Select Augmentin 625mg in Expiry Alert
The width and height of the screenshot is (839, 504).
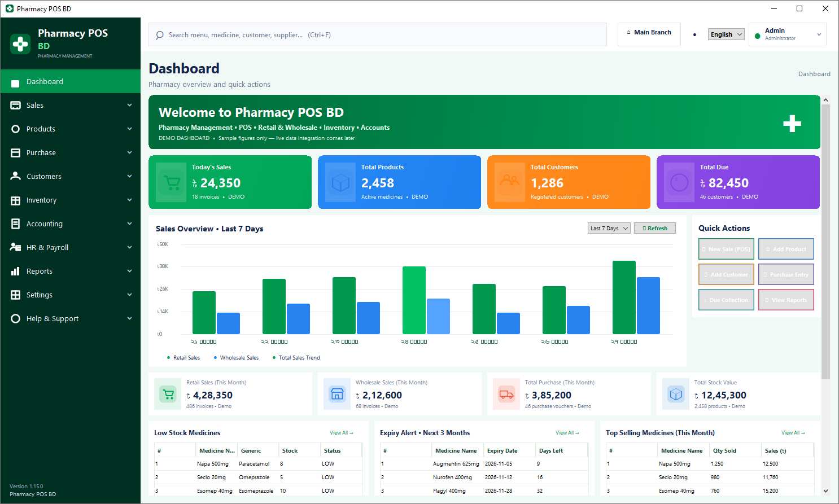(456, 464)
